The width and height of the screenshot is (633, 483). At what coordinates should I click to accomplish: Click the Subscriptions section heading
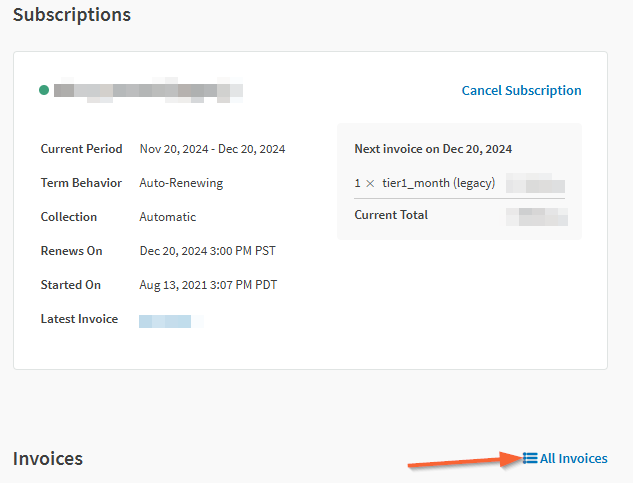71,15
